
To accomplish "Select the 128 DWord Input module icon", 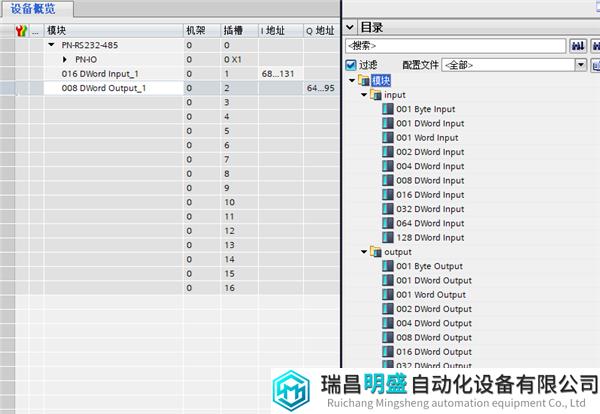I will pos(388,238).
